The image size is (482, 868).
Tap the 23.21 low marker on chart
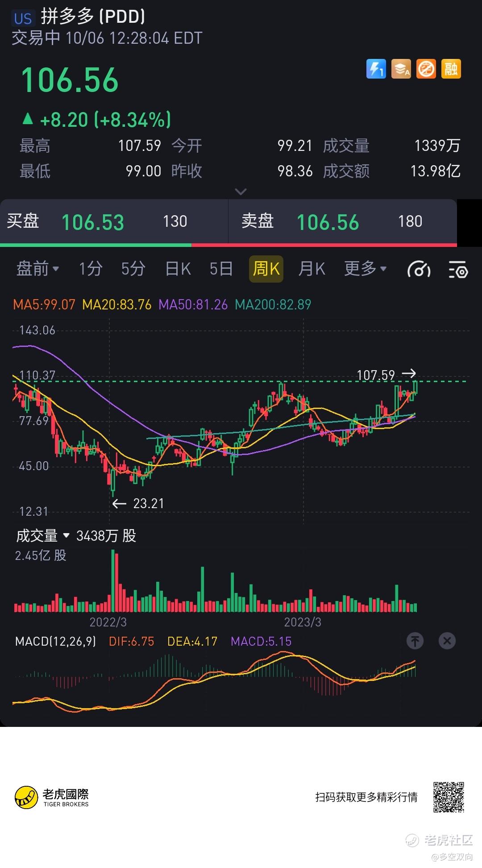coord(149,504)
